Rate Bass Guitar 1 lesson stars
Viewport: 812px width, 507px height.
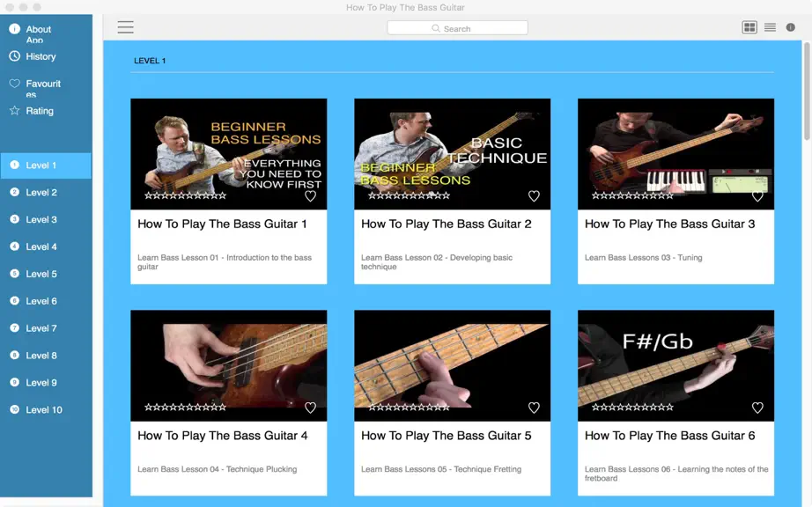(x=186, y=195)
